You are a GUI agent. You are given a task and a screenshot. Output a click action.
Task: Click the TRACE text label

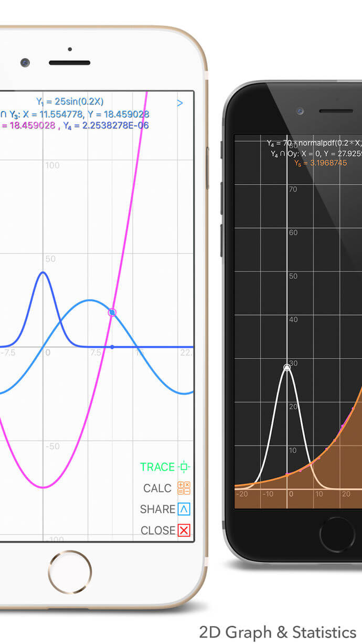(x=157, y=467)
